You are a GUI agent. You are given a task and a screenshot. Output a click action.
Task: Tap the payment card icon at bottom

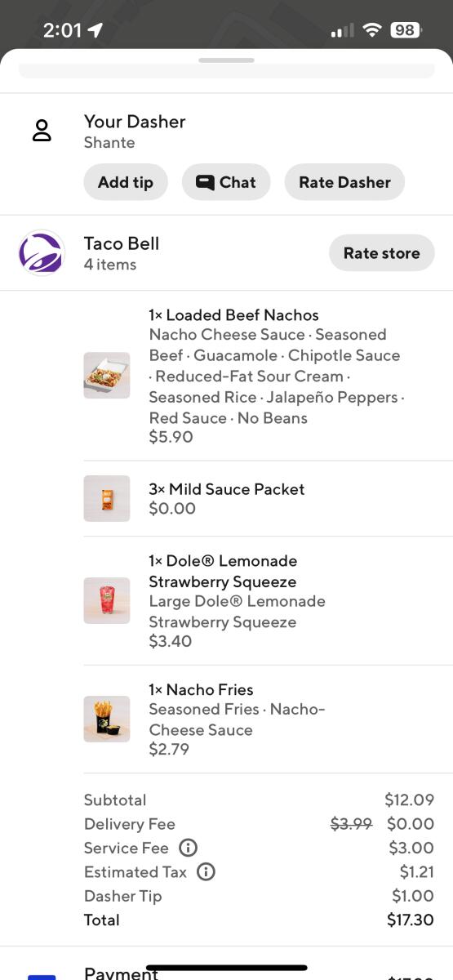[x=42, y=977]
